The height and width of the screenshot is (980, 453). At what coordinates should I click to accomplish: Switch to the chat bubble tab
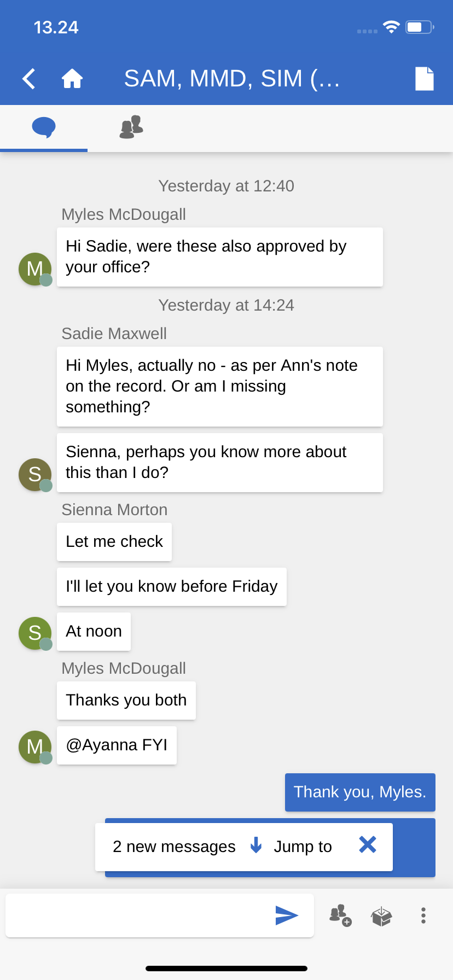[x=44, y=127]
